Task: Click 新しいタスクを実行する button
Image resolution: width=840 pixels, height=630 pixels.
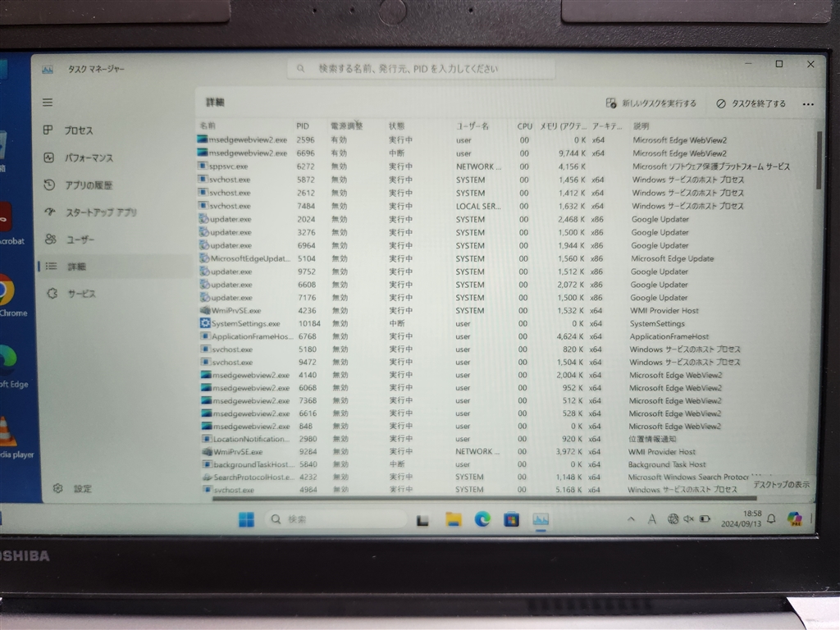Action: [651, 103]
